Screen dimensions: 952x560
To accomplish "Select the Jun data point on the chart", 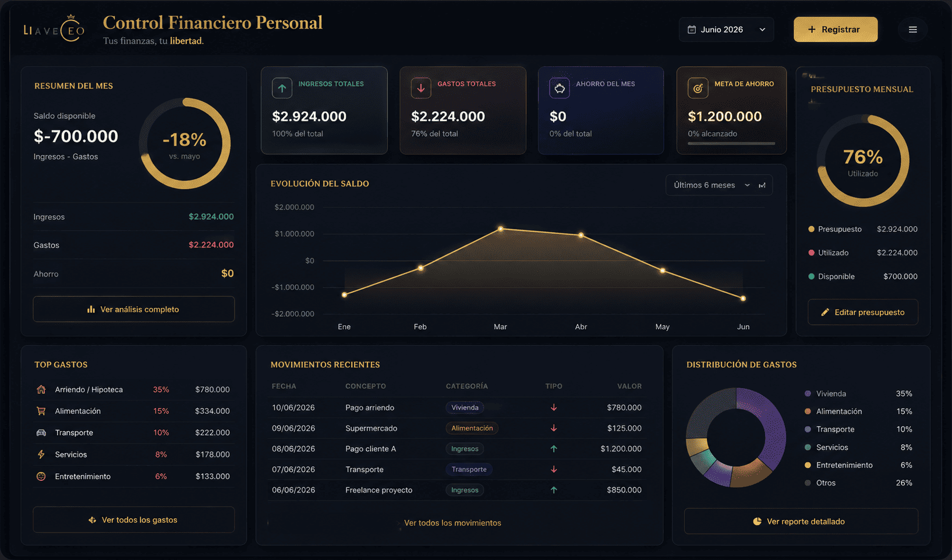I will [x=743, y=298].
